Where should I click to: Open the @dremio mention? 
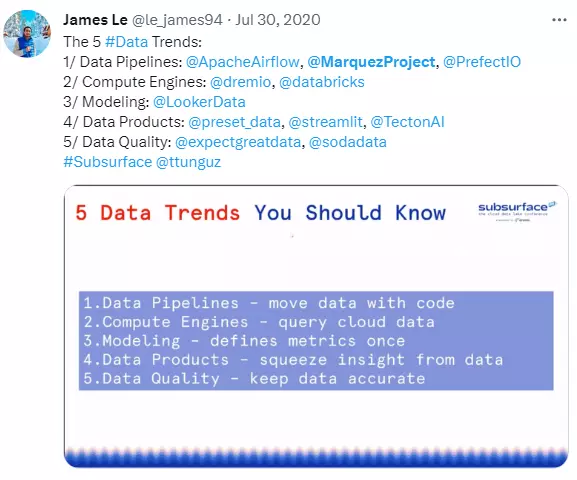click(x=240, y=82)
